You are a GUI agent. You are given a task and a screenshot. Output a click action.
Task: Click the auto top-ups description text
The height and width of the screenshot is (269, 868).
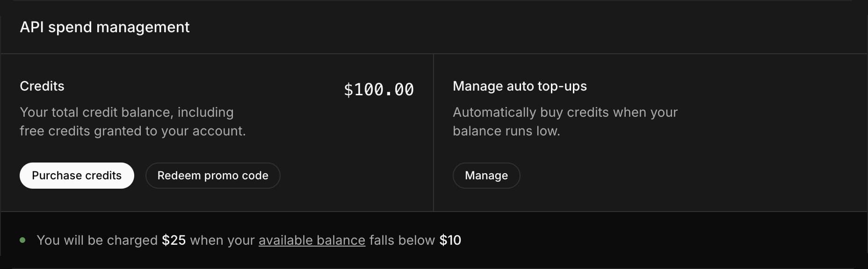pyautogui.click(x=565, y=121)
